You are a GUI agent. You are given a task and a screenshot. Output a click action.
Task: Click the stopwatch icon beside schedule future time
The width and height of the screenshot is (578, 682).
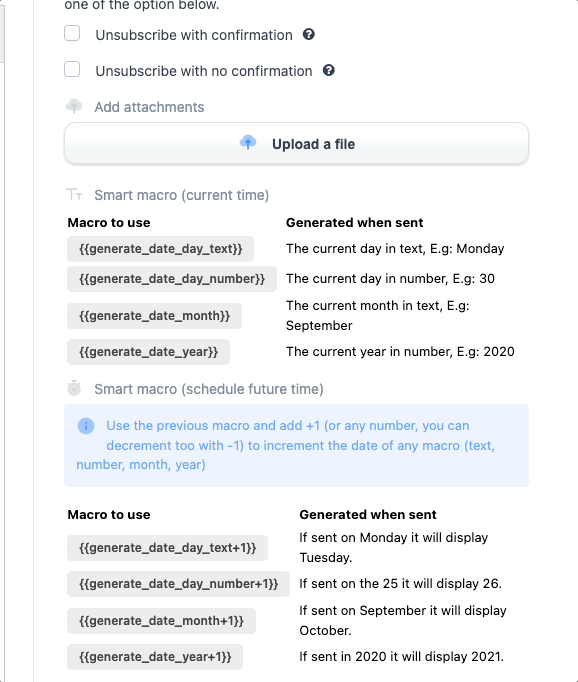pos(74,388)
